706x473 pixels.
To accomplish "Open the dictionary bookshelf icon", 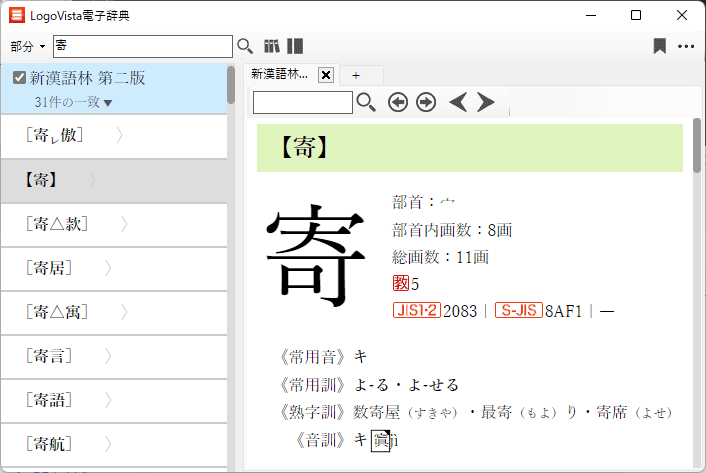I will [272, 46].
